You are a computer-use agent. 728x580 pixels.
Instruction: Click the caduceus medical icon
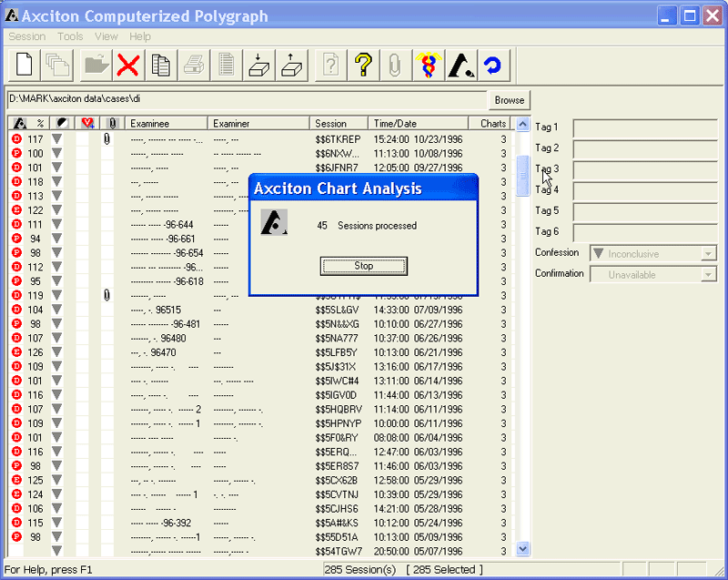[x=429, y=65]
